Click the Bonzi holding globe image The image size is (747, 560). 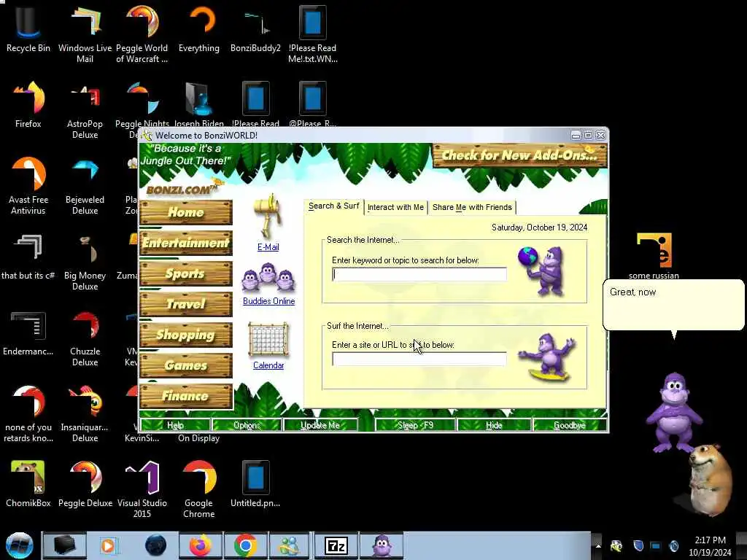click(542, 271)
